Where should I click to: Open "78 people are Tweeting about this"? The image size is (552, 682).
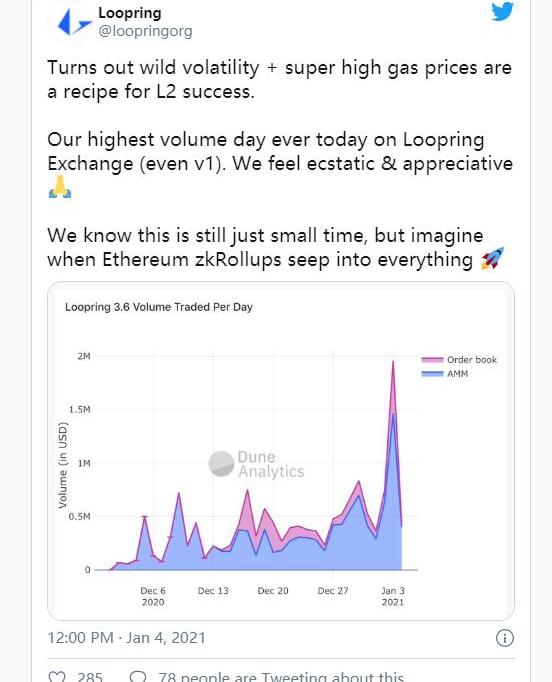tap(281, 677)
